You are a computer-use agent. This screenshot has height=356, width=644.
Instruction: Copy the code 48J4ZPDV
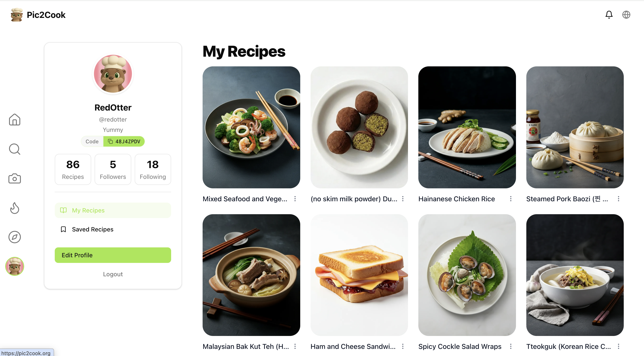tap(123, 141)
